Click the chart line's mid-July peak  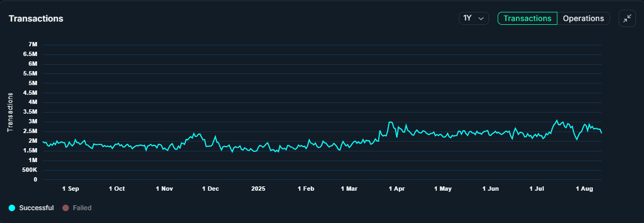[557, 120]
